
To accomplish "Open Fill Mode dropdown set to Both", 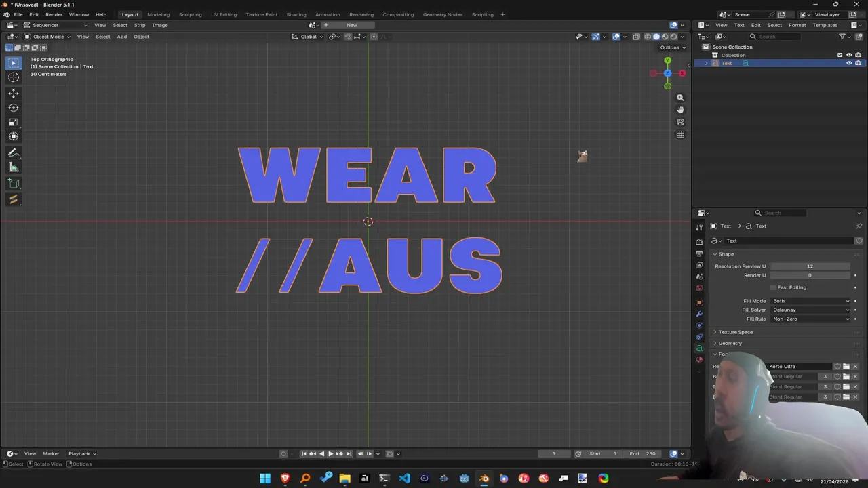I will [810, 301].
